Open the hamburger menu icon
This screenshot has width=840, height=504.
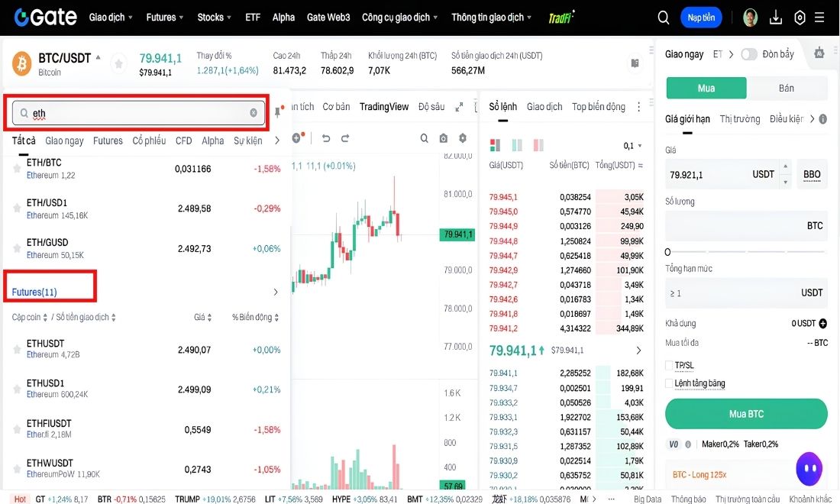click(819, 18)
